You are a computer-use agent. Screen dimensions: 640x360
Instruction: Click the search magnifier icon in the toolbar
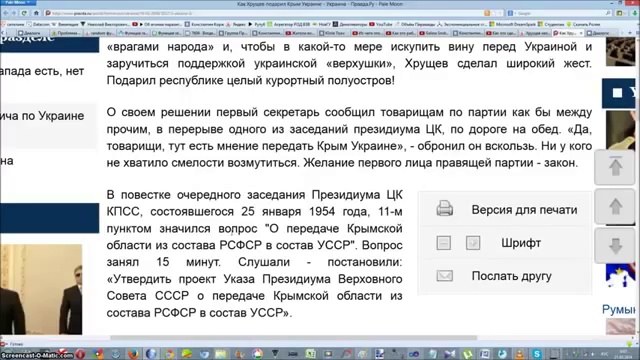pos(608,13)
